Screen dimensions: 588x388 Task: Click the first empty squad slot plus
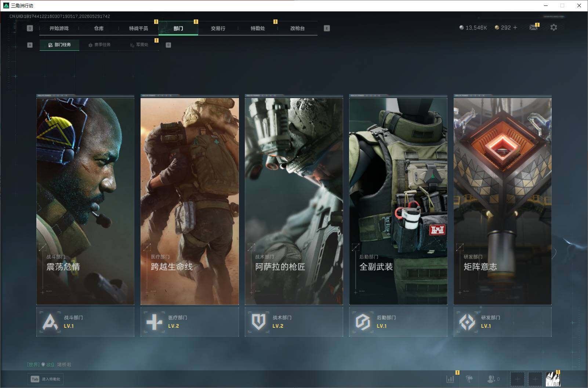point(517,379)
